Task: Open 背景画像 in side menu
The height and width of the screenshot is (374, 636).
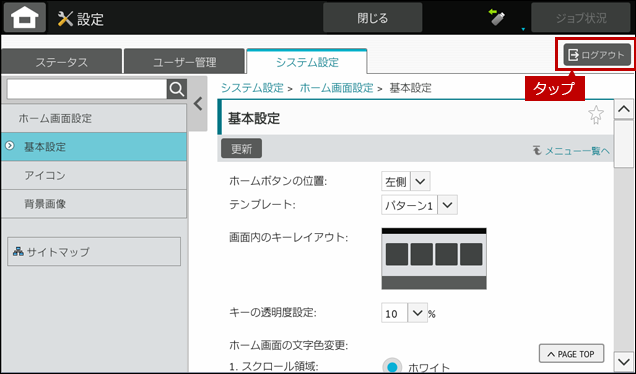Action: coord(94,204)
